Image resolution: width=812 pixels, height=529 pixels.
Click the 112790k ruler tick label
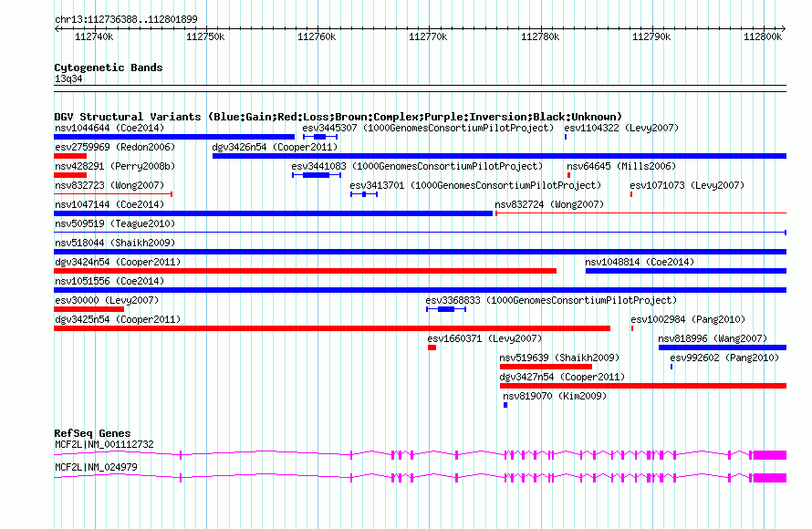[651, 36]
